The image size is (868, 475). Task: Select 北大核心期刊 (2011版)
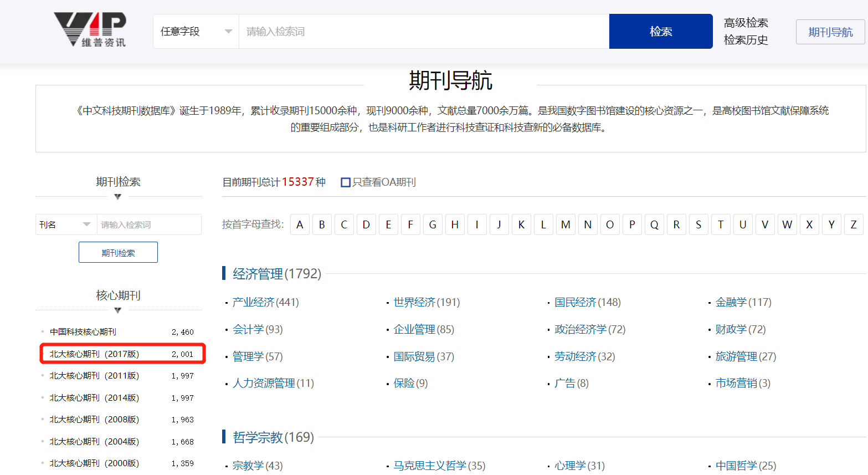(x=94, y=376)
